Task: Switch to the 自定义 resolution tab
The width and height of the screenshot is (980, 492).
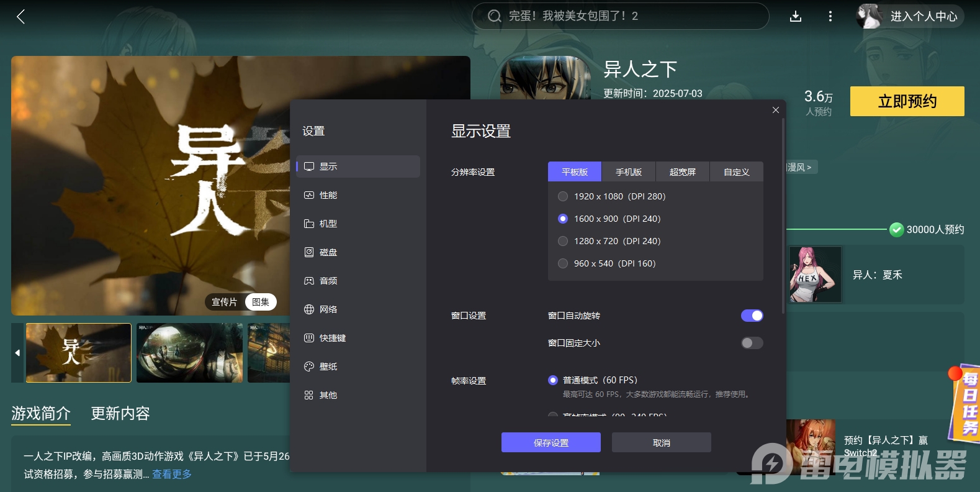Action: pos(737,172)
